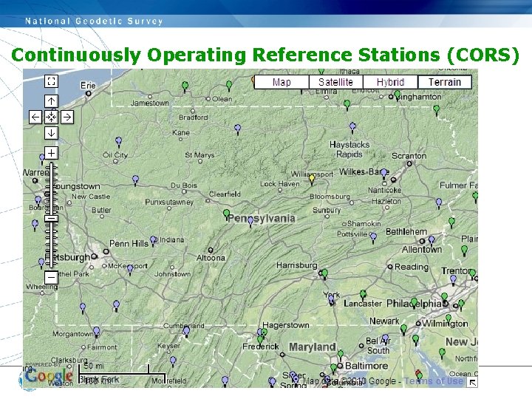532x399 pixels.
Task: Click the zoom slider handle
Action: pyautogui.click(x=51, y=219)
